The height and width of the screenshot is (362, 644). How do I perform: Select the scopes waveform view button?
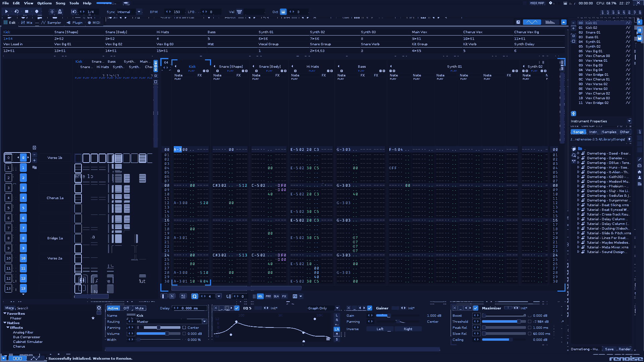[532, 22]
